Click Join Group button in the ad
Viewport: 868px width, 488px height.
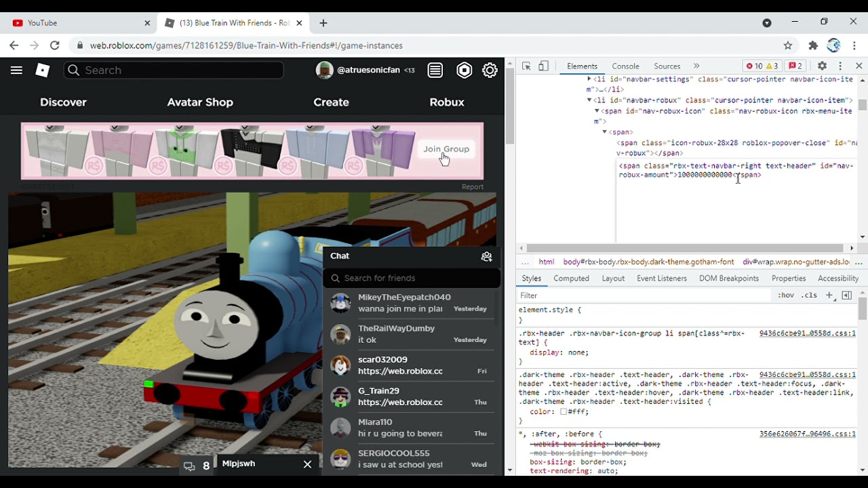tap(446, 149)
